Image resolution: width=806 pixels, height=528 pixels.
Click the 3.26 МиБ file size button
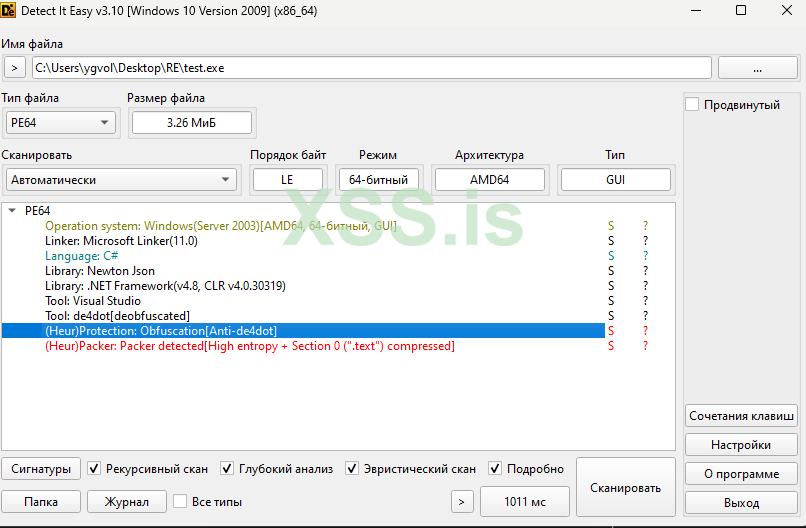pos(192,123)
